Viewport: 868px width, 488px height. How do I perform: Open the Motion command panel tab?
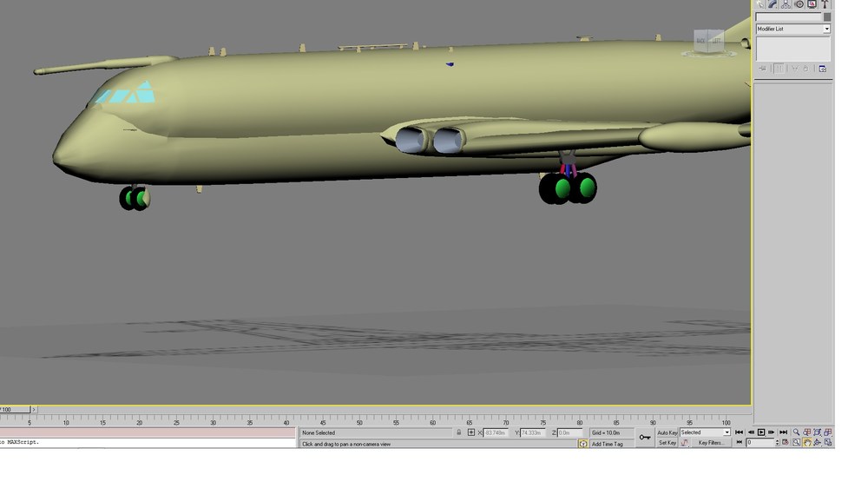799,3
